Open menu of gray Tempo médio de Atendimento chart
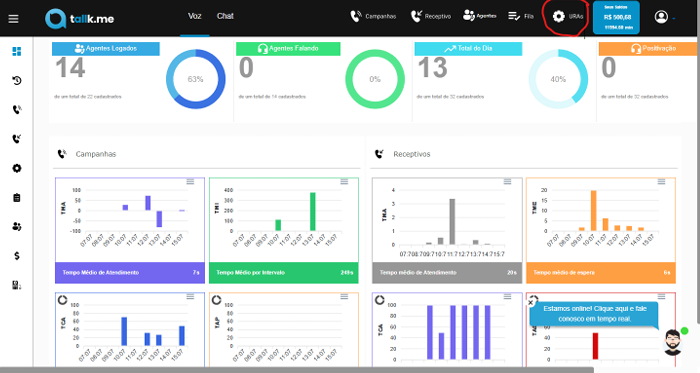The height and width of the screenshot is (373, 700). (508, 182)
